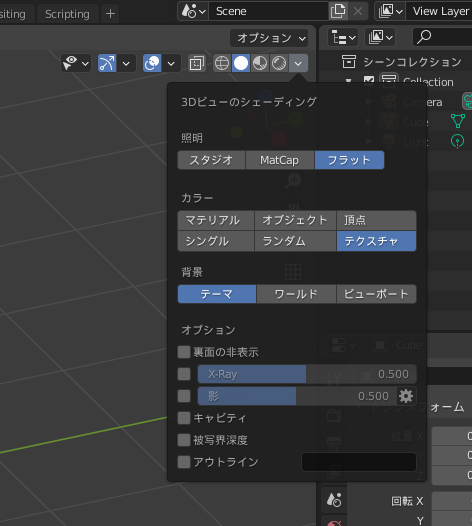Click the outliner search magnifier icon
Viewport: 472px width, 526px height.
pos(424,37)
